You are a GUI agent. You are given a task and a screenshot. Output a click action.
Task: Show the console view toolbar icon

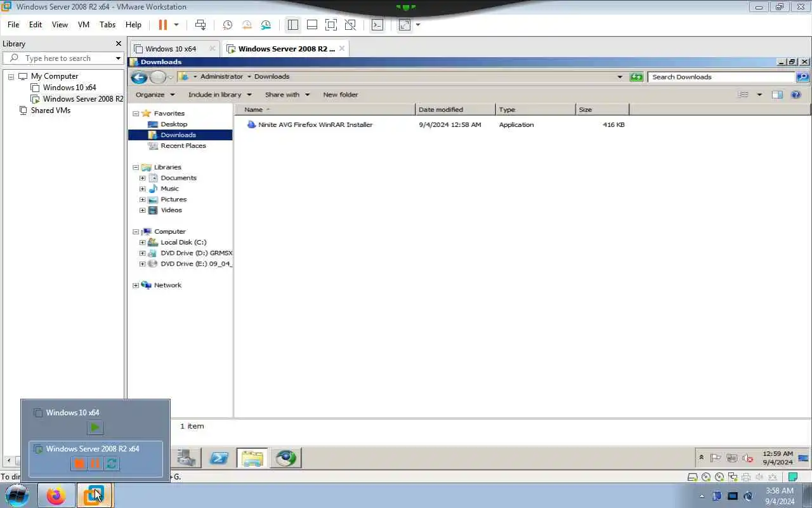[x=377, y=25]
